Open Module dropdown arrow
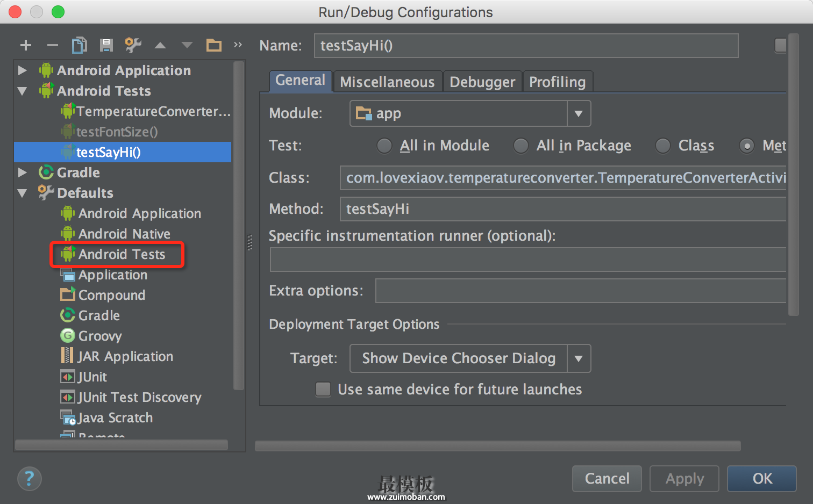 579,113
